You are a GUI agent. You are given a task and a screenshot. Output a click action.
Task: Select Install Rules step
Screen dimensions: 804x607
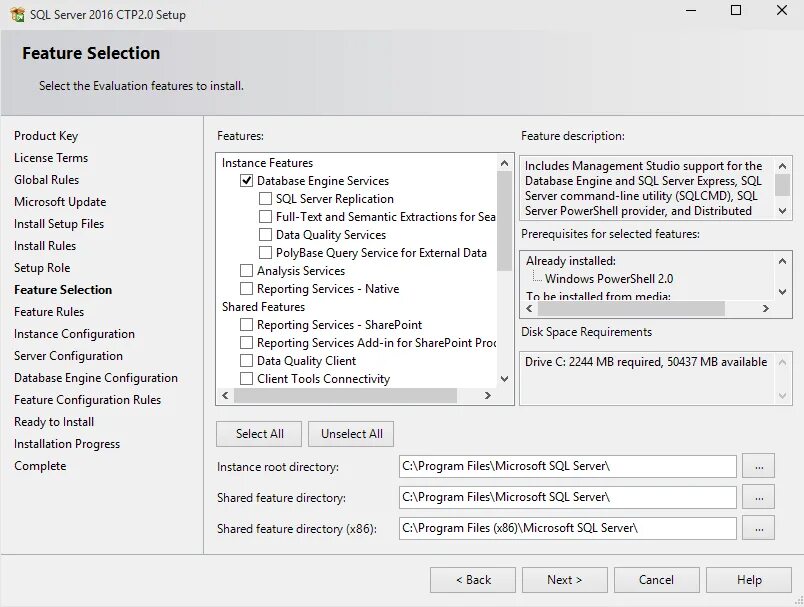tap(45, 246)
